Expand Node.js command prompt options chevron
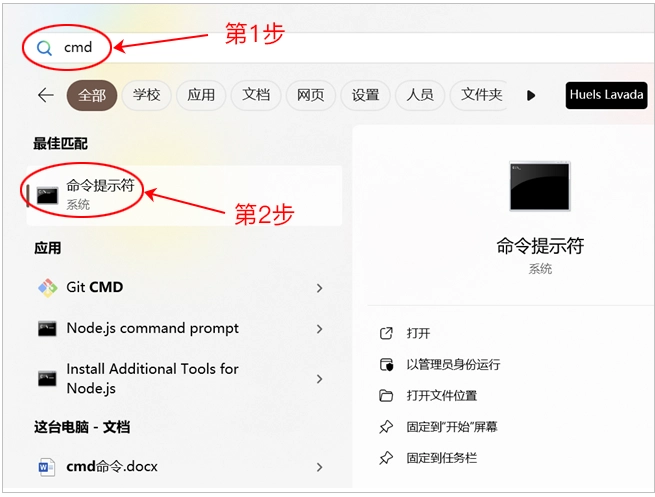655x497 pixels. [x=319, y=329]
